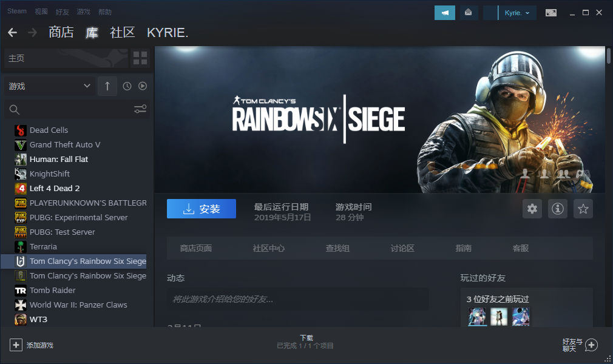
Task: Open 客服 support link
Action: [520, 248]
